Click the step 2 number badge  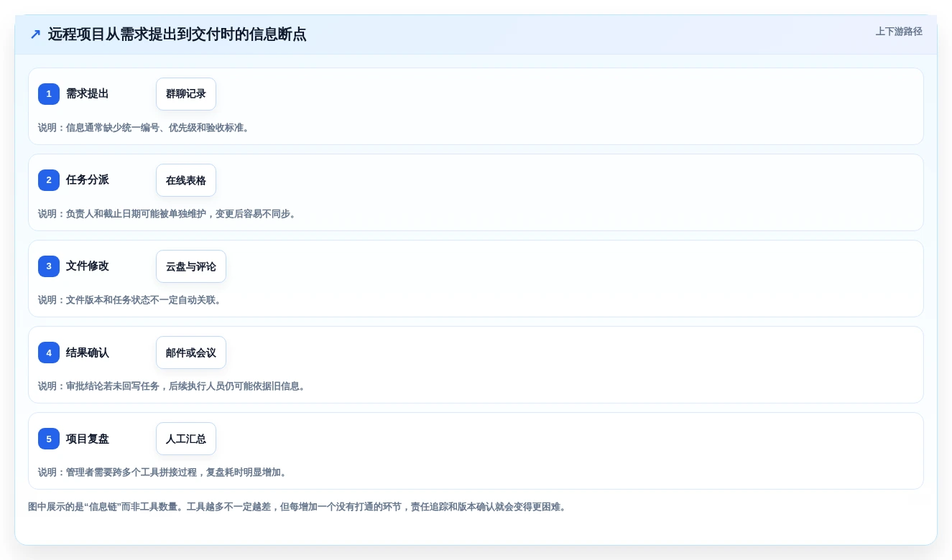pos(49,180)
